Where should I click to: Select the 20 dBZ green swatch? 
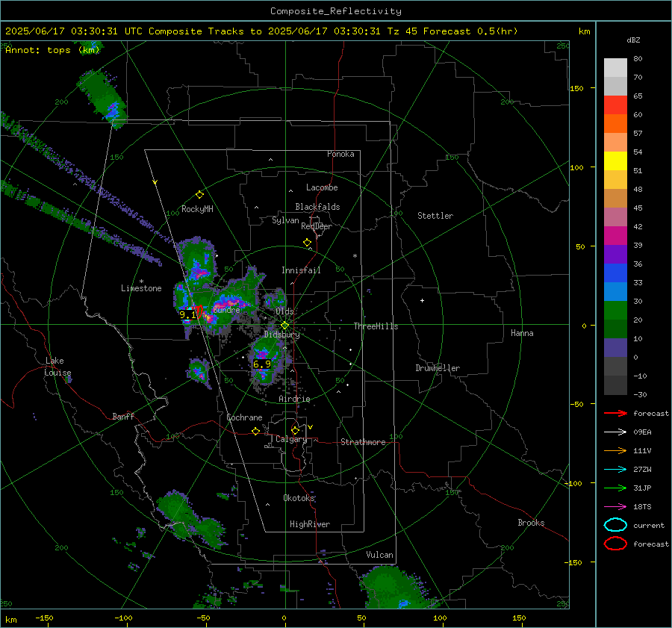click(615, 311)
